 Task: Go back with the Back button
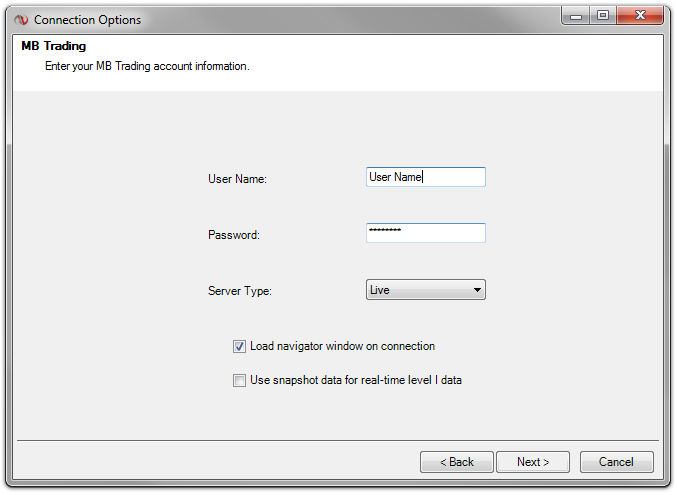coord(456,462)
